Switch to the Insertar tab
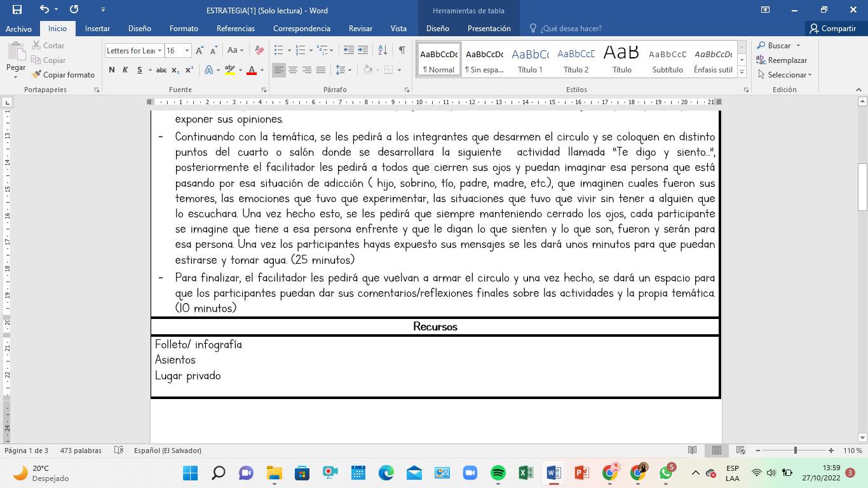 click(x=97, y=29)
